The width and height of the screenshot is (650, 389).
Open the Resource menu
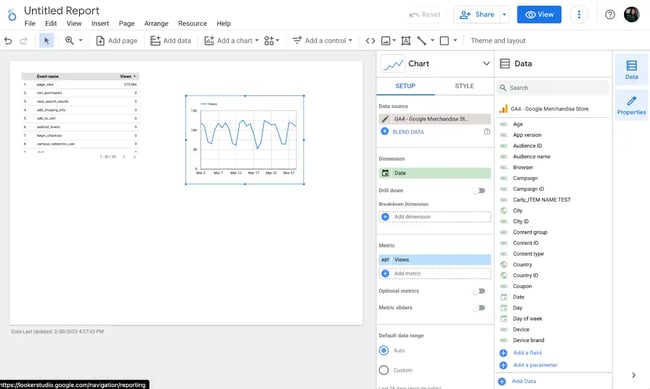point(192,24)
